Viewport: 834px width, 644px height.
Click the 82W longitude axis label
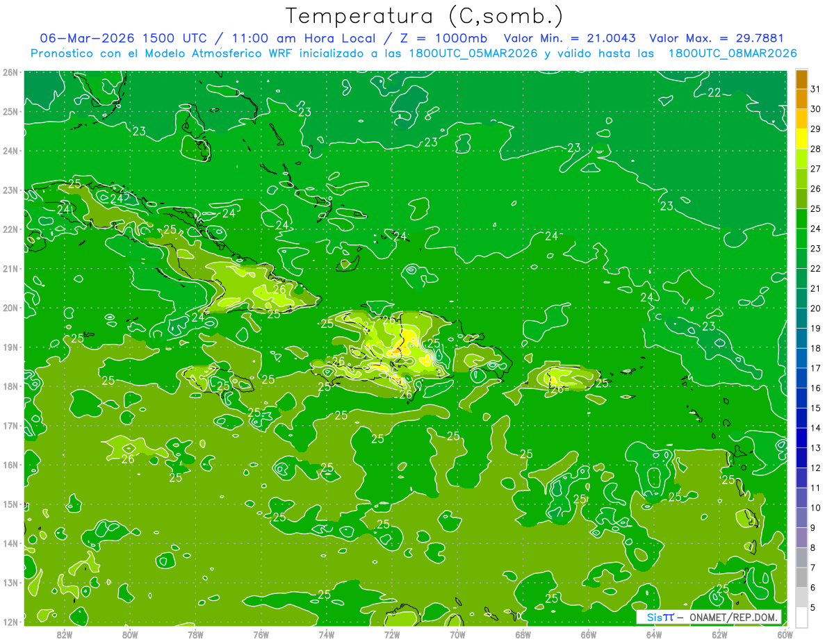tap(64, 634)
